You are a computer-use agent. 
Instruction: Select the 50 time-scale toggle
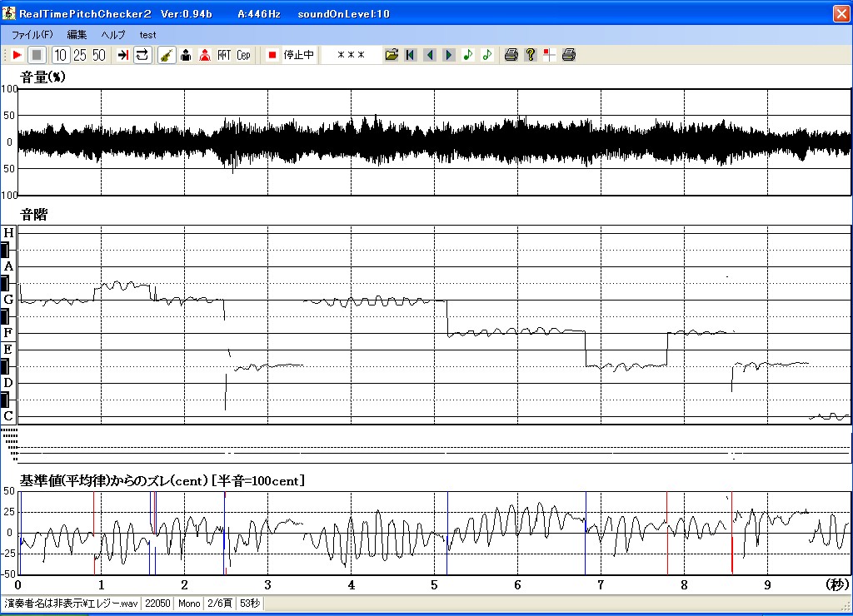point(99,55)
